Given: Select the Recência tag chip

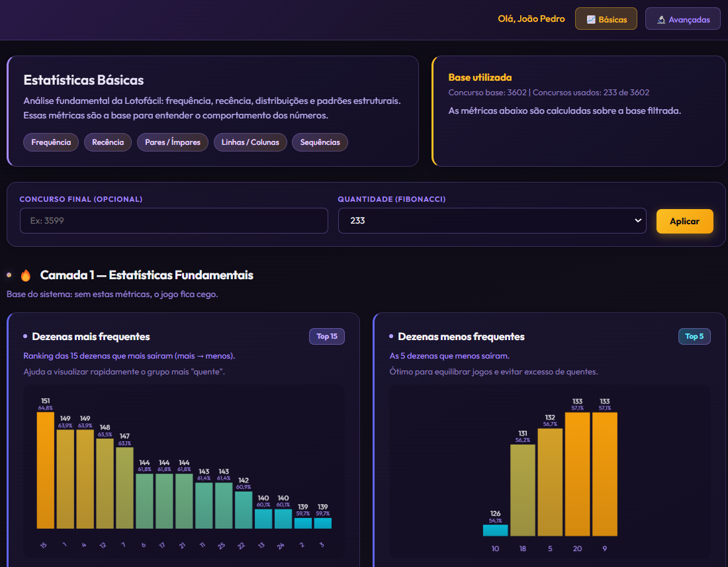Looking at the screenshot, I should pos(108,142).
